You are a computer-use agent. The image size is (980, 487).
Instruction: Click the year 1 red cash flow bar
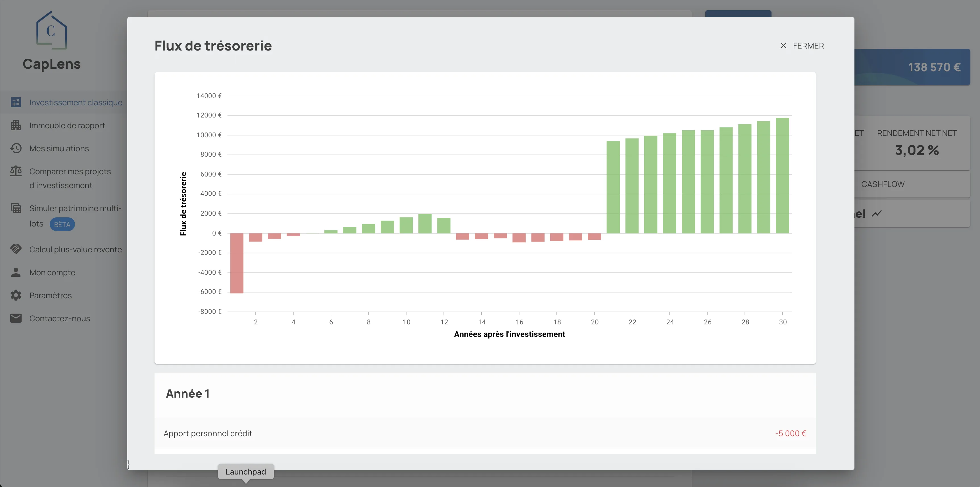click(x=237, y=263)
